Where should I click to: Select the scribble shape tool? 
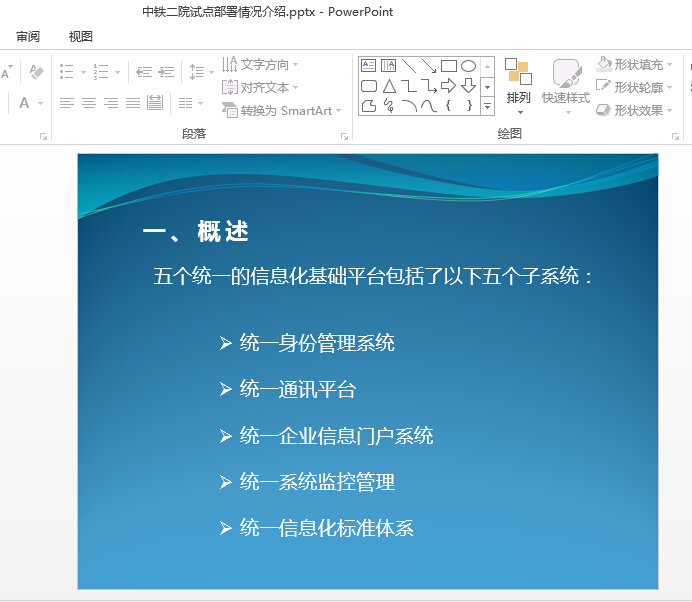coord(389,105)
